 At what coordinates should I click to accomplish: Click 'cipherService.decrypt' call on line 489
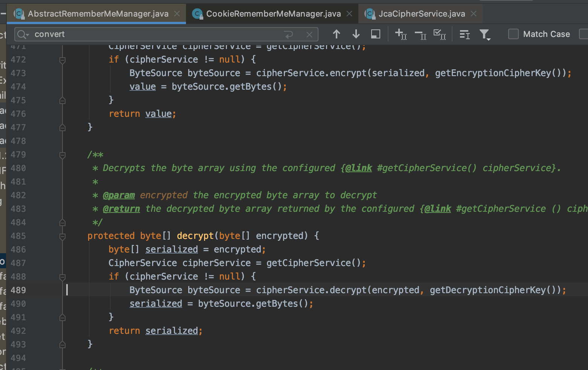311,290
